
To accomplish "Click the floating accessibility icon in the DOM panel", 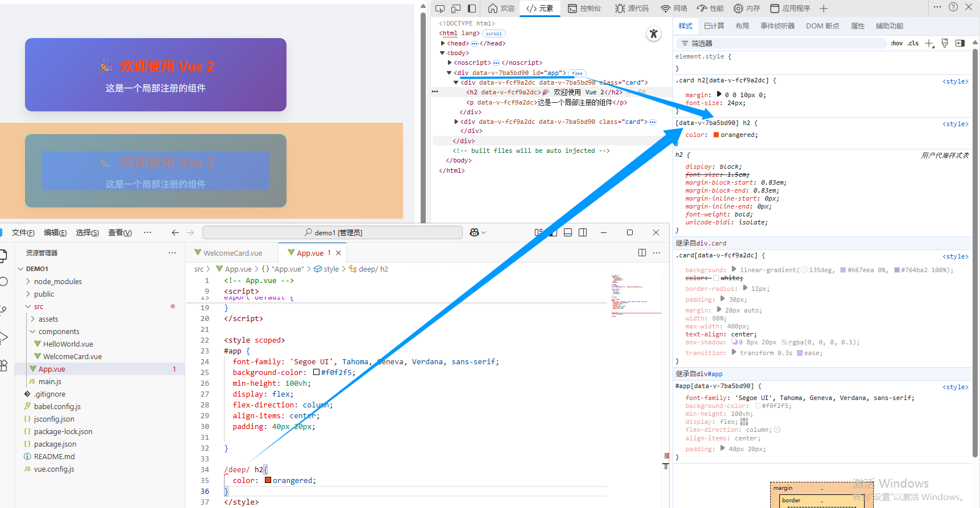I will coord(654,34).
